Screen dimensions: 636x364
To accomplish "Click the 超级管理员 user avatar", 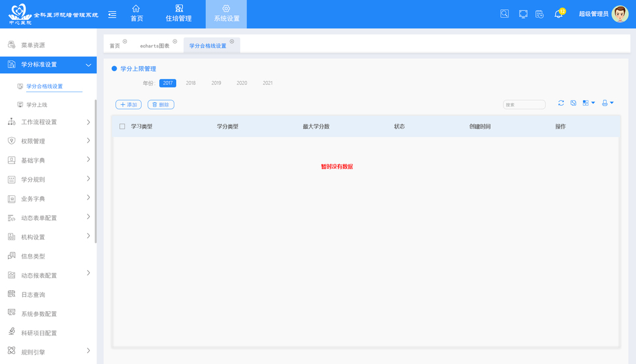I will tap(620, 14).
